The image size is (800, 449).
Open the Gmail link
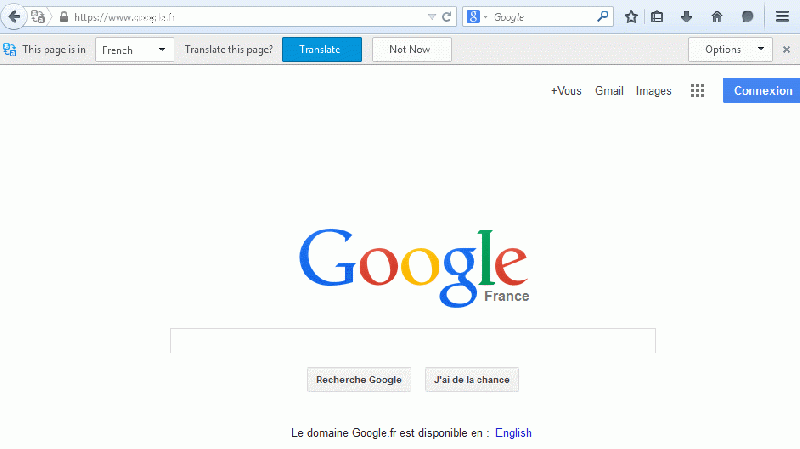[x=609, y=91]
